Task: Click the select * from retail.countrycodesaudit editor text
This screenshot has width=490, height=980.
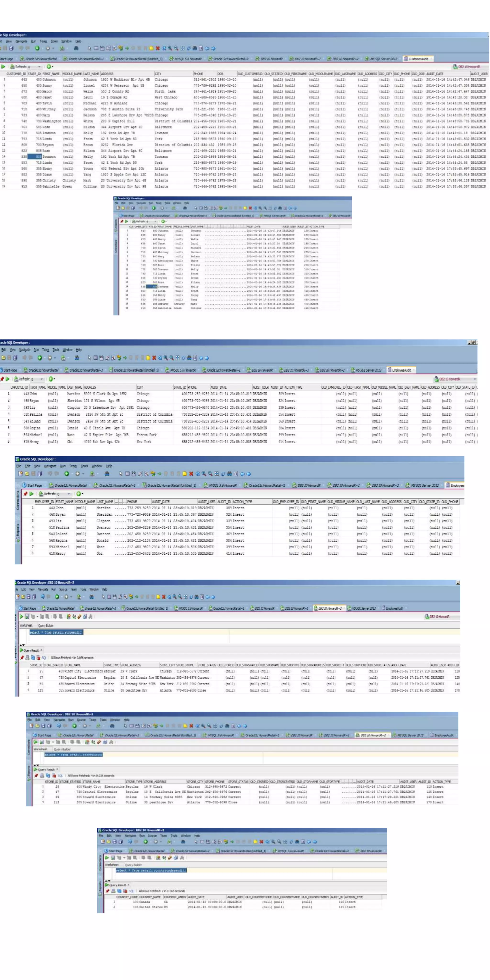Action: click(x=151, y=870)
